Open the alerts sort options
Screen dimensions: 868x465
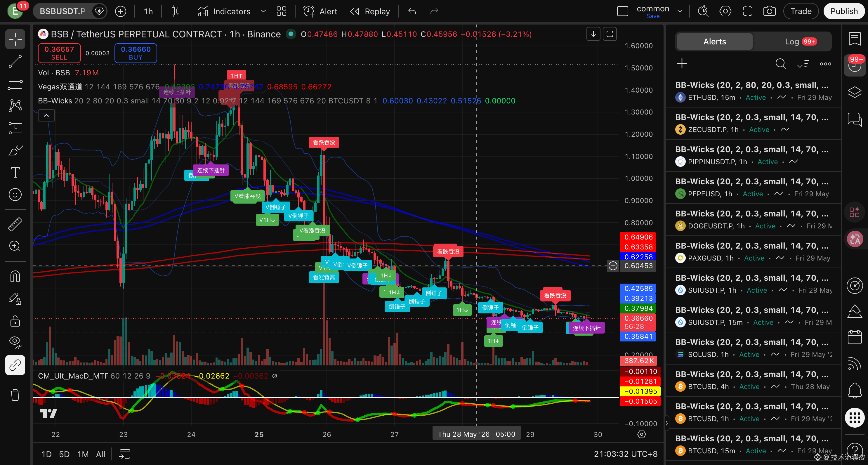803,63
